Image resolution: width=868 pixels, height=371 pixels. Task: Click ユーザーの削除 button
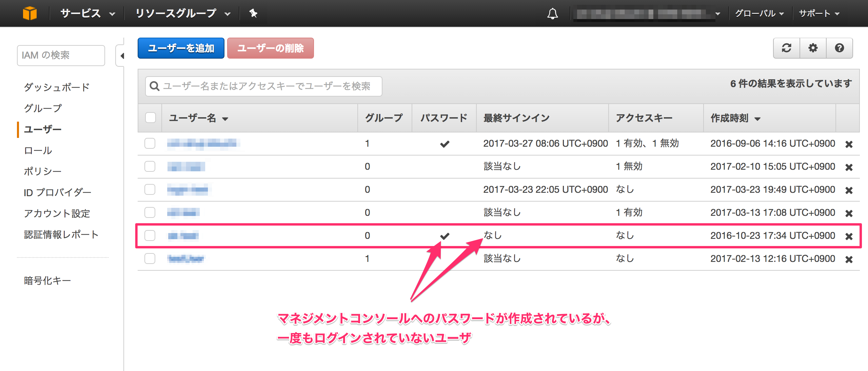(x=271, y=48)
